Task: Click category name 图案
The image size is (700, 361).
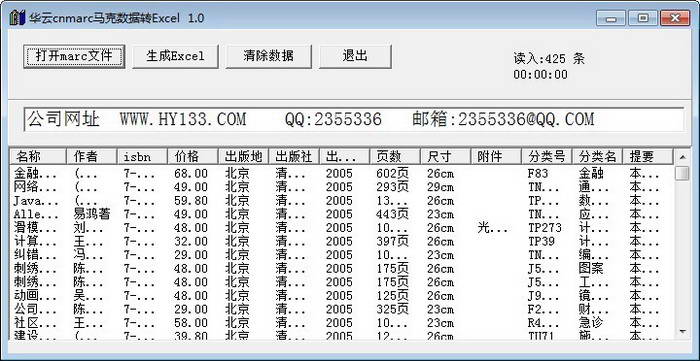Action: pyautogui.click(x=591, y=269)
